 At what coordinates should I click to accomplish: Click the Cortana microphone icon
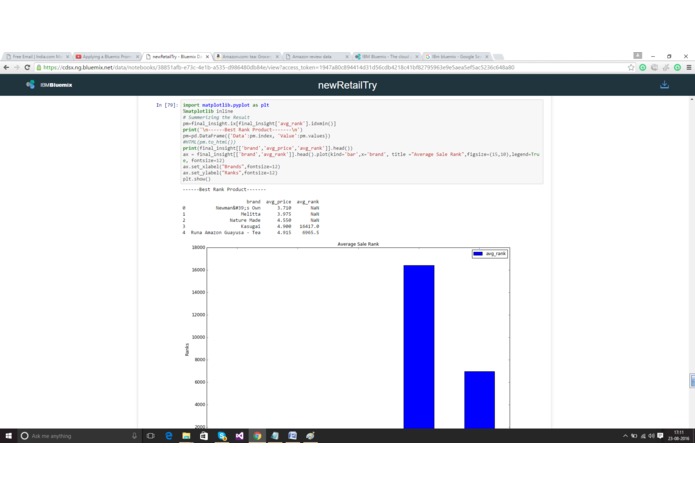tap(134, 436)
